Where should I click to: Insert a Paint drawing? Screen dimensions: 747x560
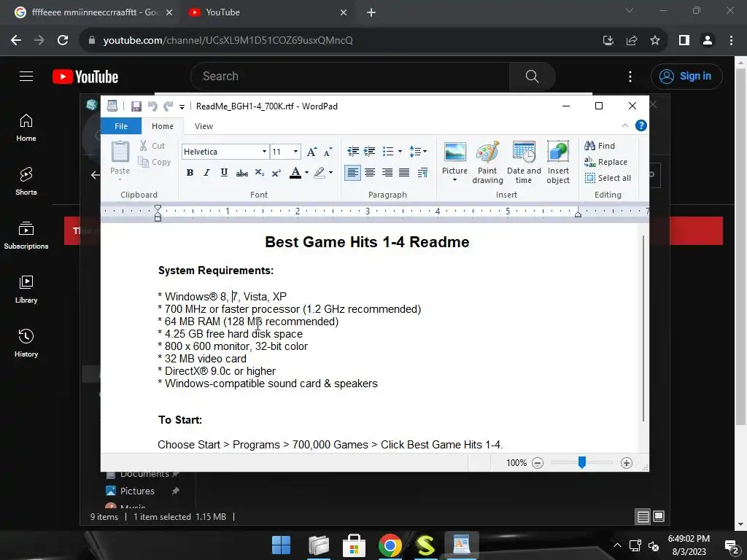pos(487,163)
